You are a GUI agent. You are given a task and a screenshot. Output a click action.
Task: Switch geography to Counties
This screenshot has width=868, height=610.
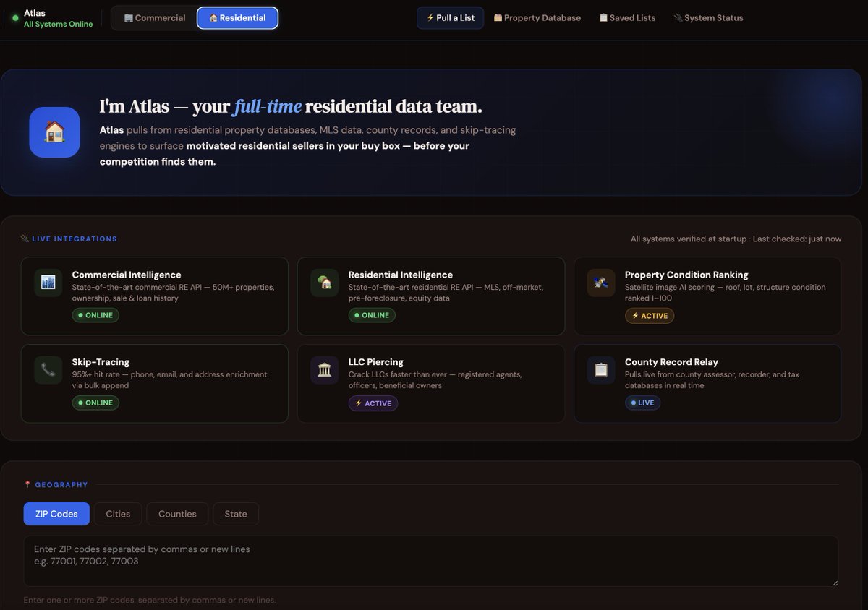(177, 514)
